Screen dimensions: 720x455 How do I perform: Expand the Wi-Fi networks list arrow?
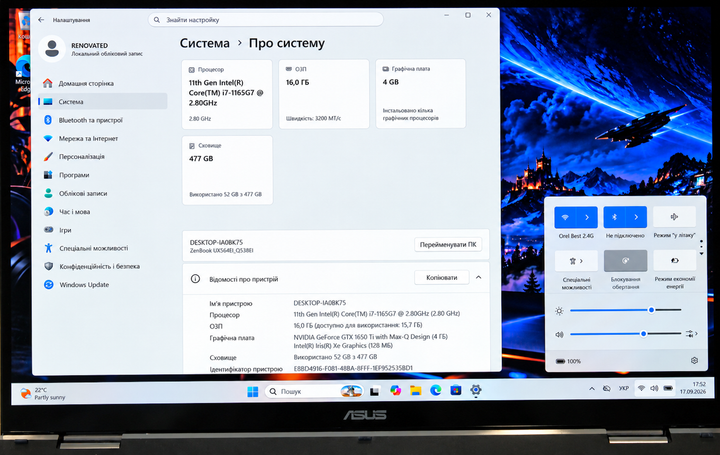click(x=587, y=217)
